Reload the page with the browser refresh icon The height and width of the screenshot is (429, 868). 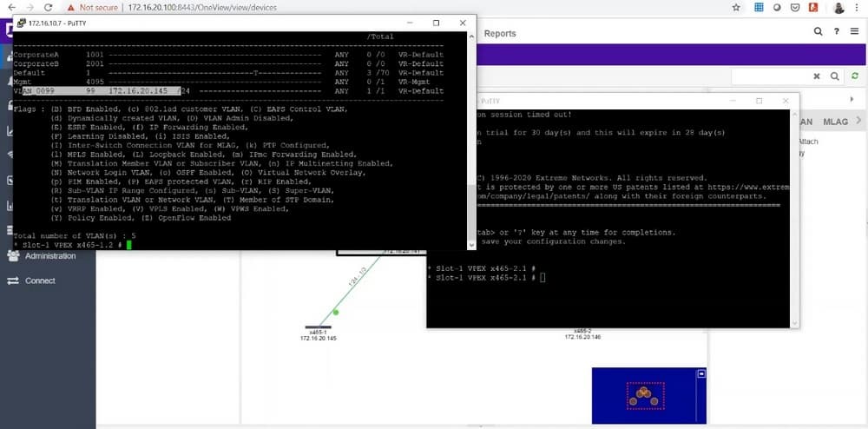coord(48,8)
